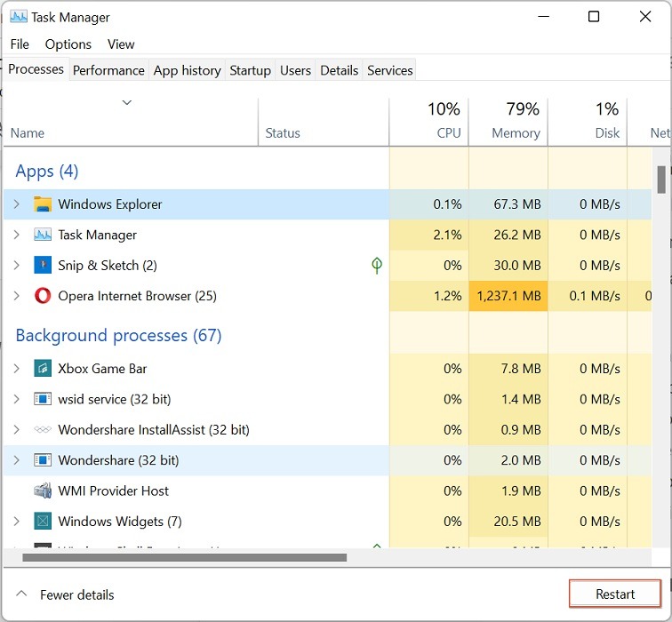Click the Wondershare (32 bit) icon
This screenshot has width=672, height=622.
coord(43,460)
